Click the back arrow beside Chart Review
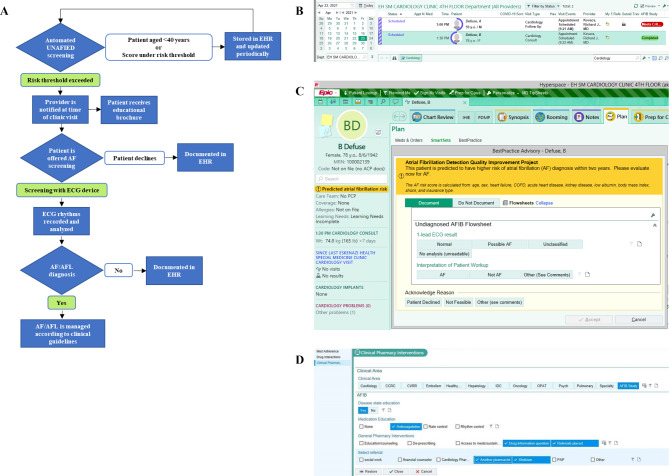 tap(396, 116)
